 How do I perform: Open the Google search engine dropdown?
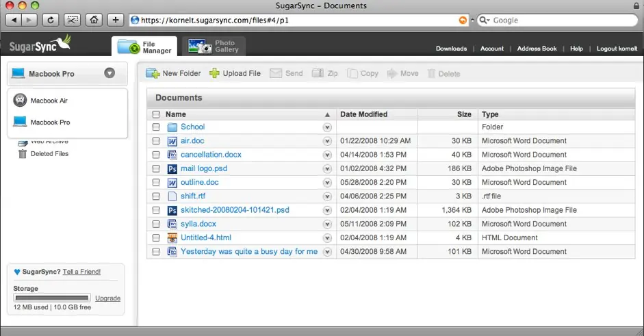coord(485,20)
